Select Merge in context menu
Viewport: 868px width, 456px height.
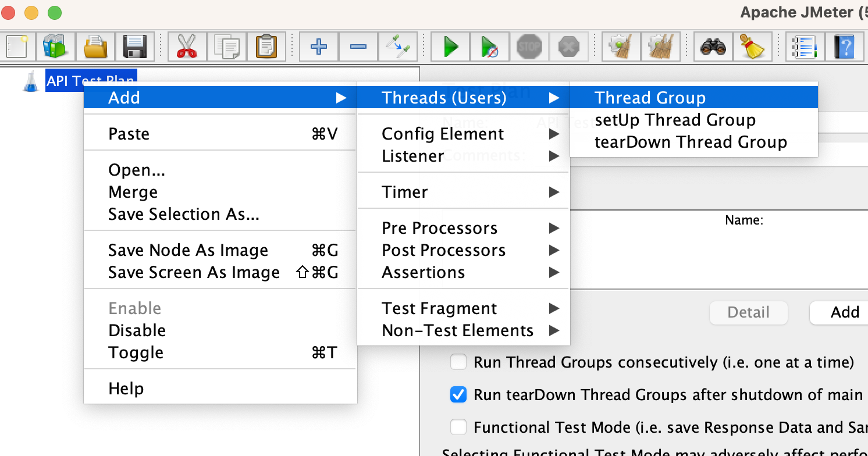[220, 192]
